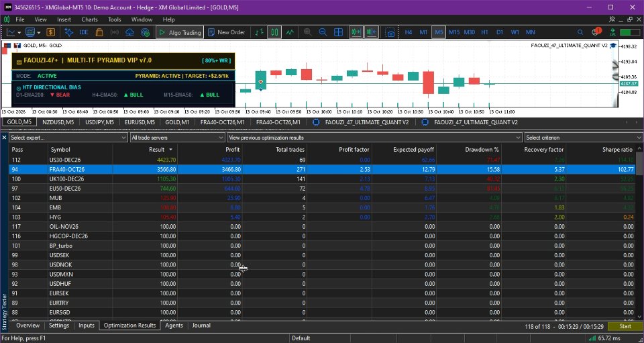Screen dimensions: 644x343
Task: Select the M5 timeframe
Action: coord(439,32)
